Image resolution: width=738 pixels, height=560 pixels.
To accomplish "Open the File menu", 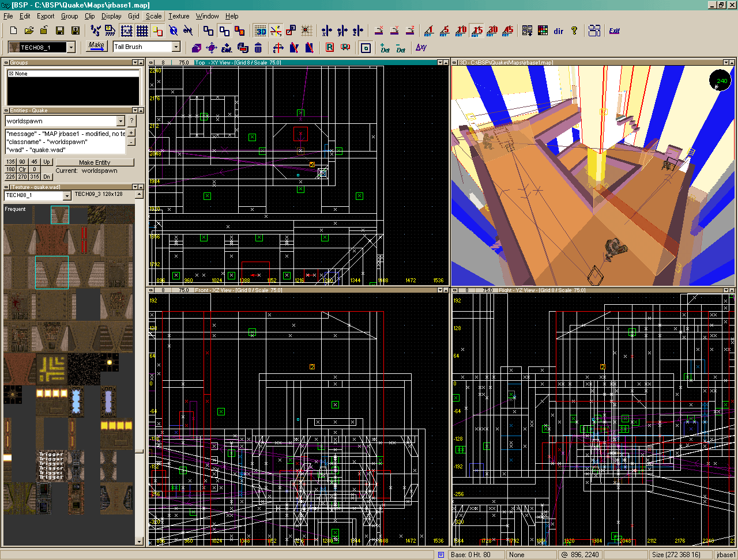I will [8, 16].
